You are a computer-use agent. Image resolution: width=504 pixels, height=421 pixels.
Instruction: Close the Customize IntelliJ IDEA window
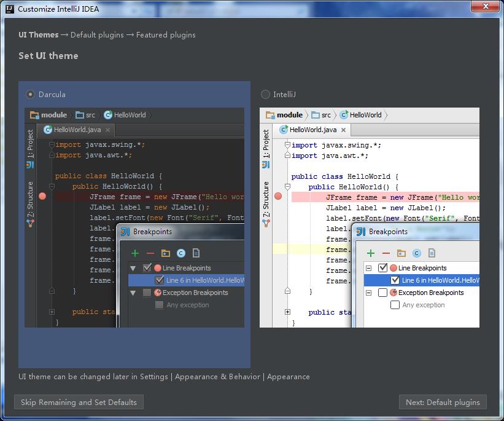486,6
